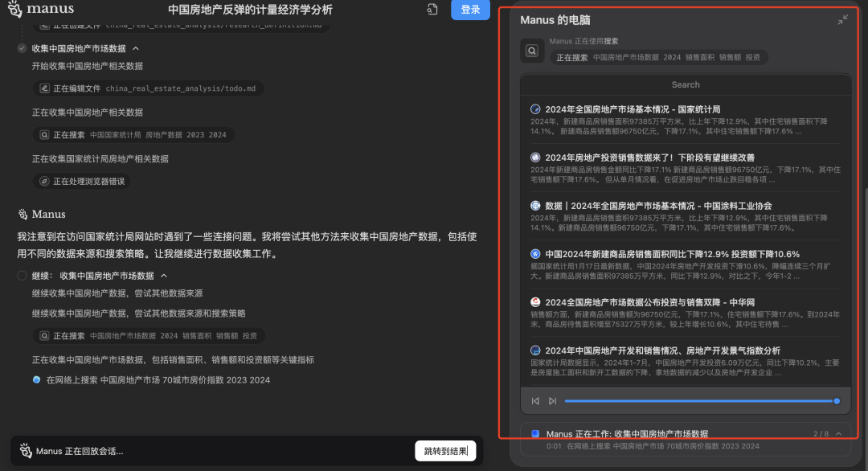Click text 正在收集中国房地产市场数据，包括销售面积

click(173, 360)
